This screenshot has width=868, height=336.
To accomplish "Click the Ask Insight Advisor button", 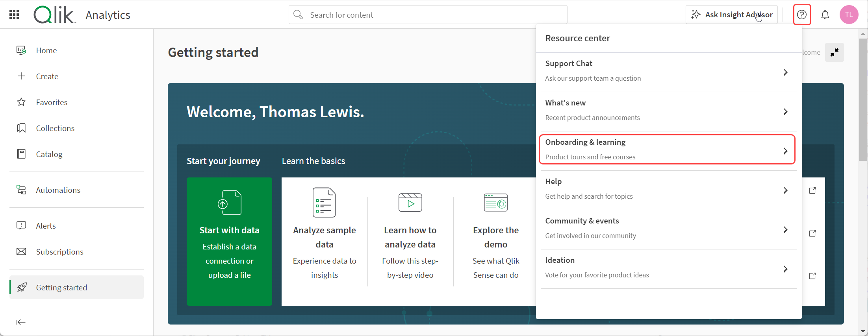I will 731,15.
